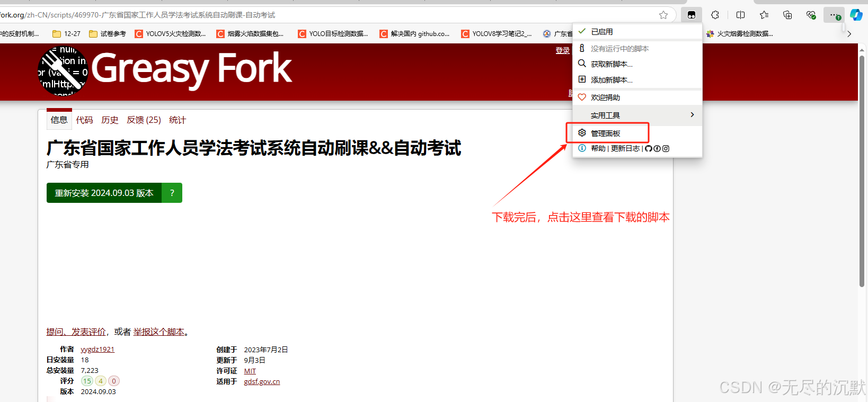Image resolution: width=868 pixels, height=402 pixels.
Task: Open the Browser essentials heart icon
Action: point(811,15)
